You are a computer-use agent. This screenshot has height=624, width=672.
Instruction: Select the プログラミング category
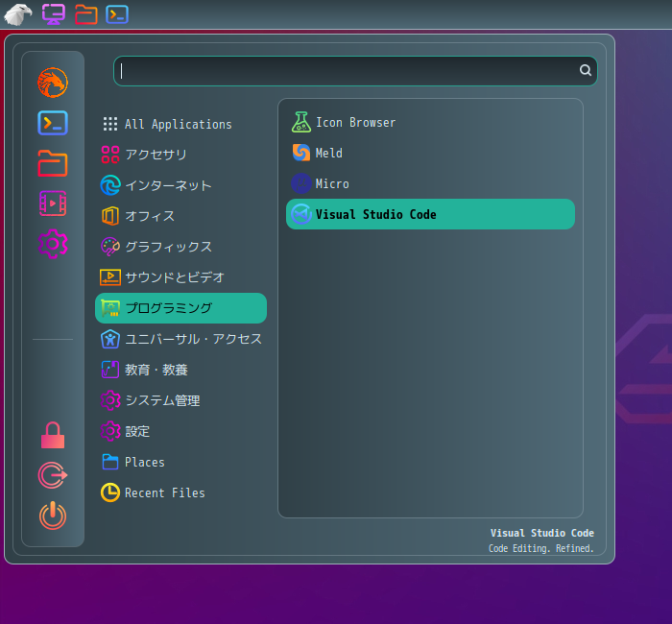180,308
